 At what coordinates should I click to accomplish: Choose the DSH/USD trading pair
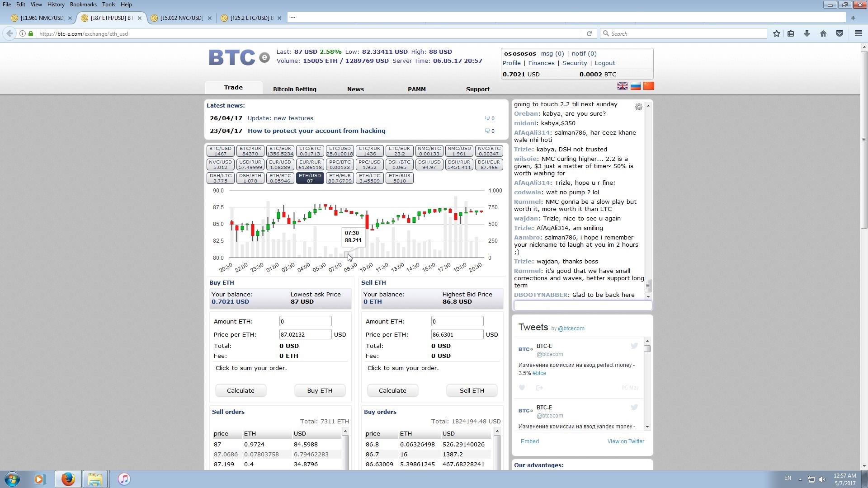coord(429,165)
